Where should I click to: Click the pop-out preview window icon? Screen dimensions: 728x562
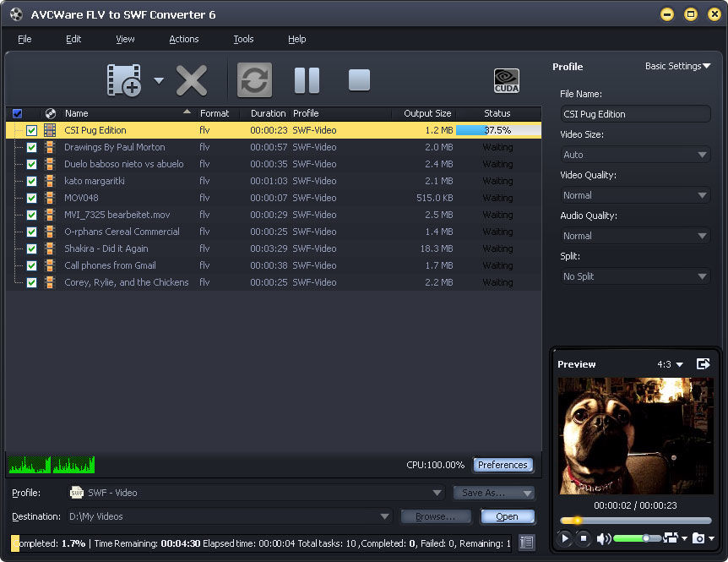click(x=704, y=363)
